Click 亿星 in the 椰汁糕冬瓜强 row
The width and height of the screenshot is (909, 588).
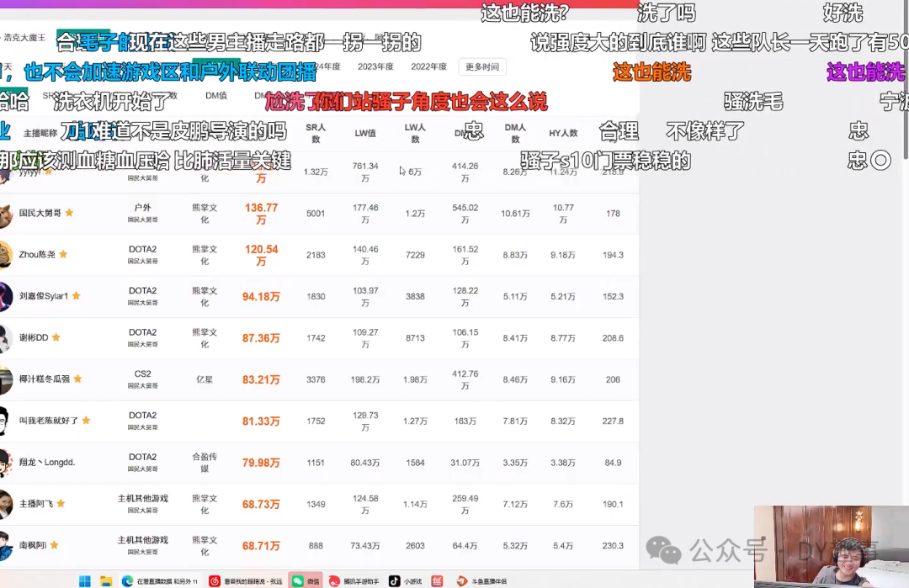click(205, 379)
